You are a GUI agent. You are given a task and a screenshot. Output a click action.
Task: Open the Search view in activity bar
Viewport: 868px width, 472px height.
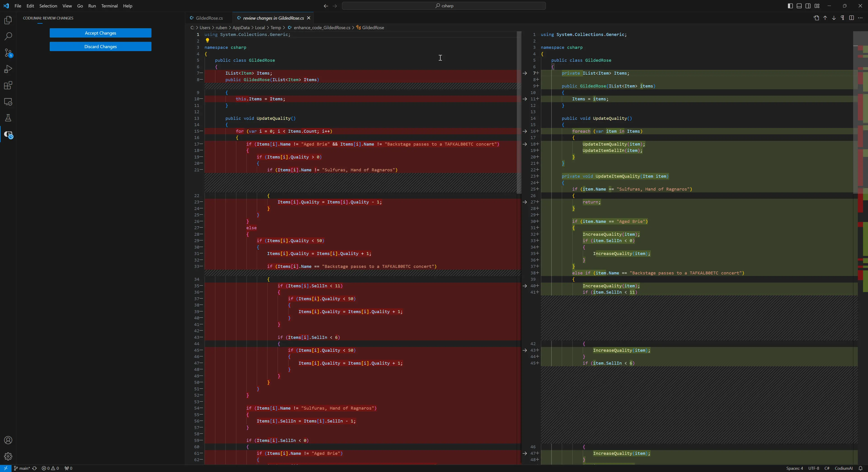click(8, 36)
